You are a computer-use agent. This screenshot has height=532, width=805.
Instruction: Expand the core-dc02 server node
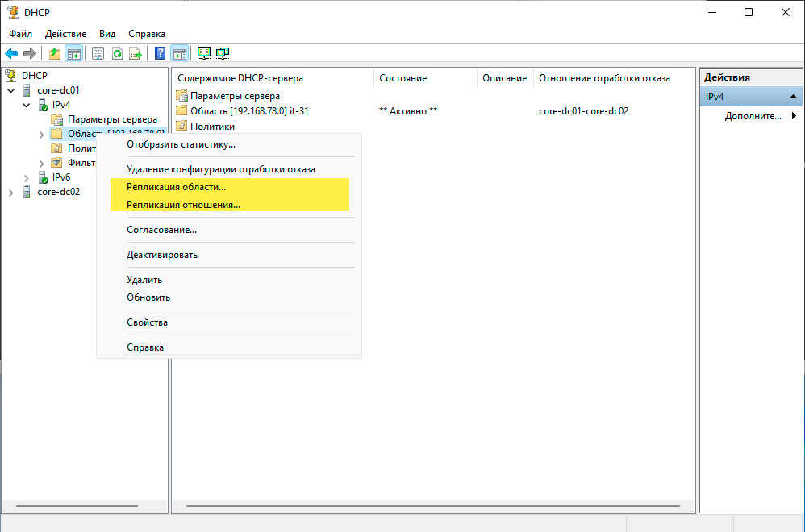pos(11,192)
